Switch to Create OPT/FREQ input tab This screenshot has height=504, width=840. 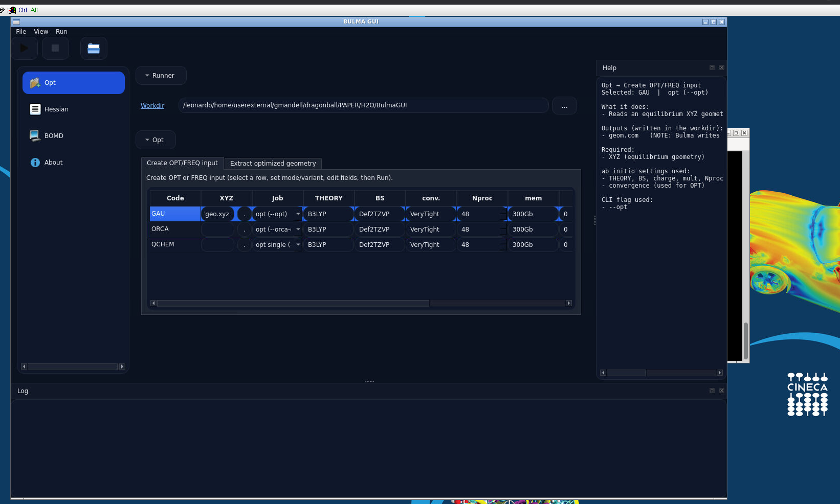[x=182, y=163]
